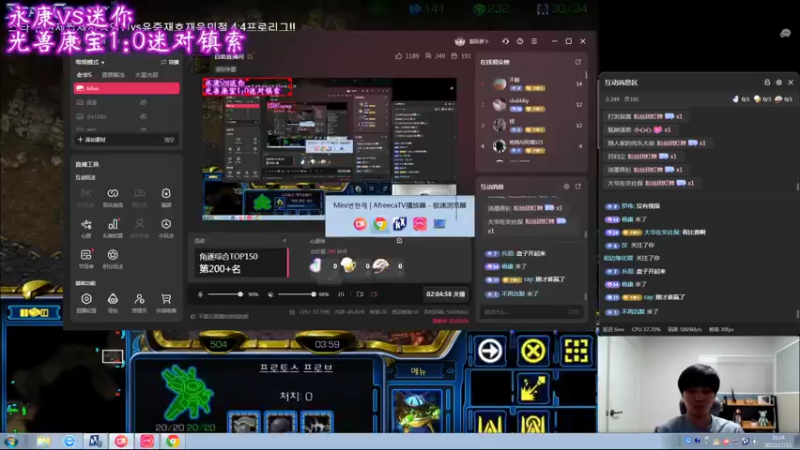Click chat input field in 互动消息 panel
Viewport: 800px width, 450px height.
(531, 312)
